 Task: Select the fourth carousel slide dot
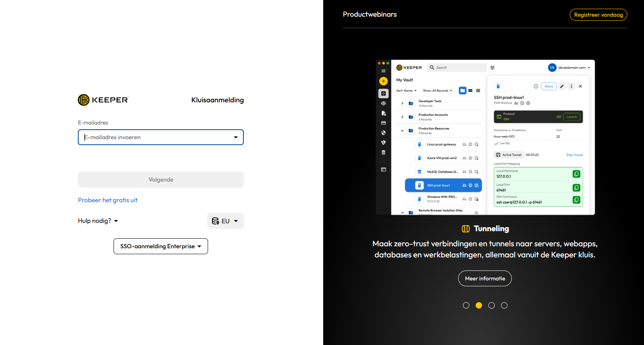click(504, 305)
